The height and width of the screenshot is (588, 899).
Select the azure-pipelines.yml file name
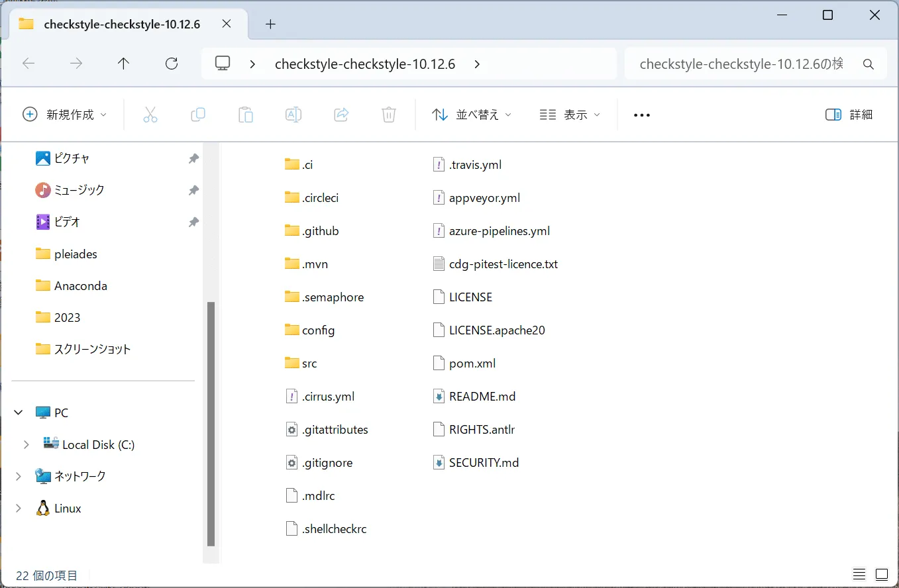click(500, 231)
